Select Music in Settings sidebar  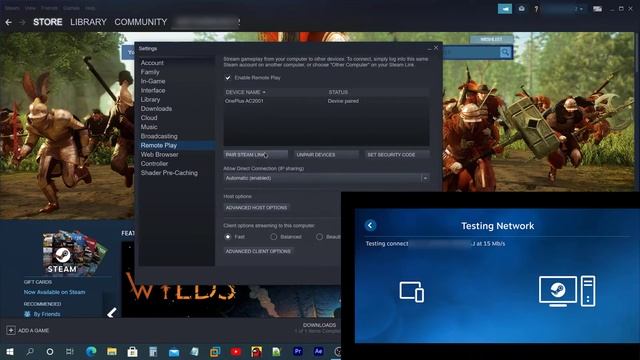[x=149, y=127]
